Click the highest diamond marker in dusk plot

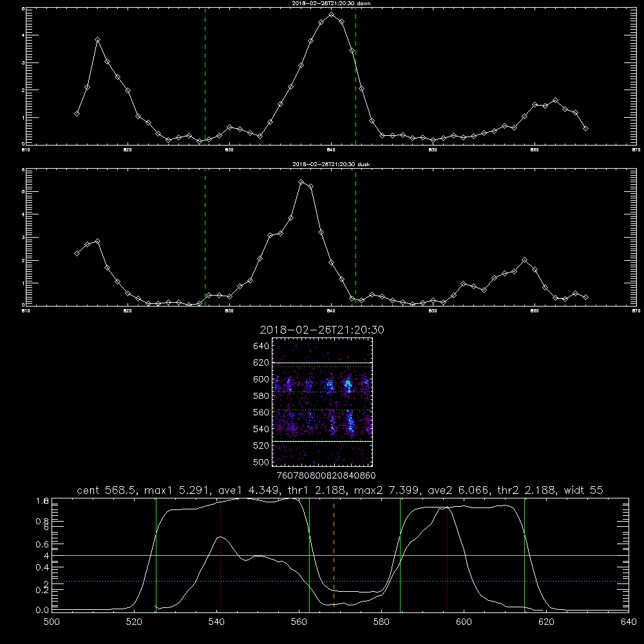coord(301,182)
